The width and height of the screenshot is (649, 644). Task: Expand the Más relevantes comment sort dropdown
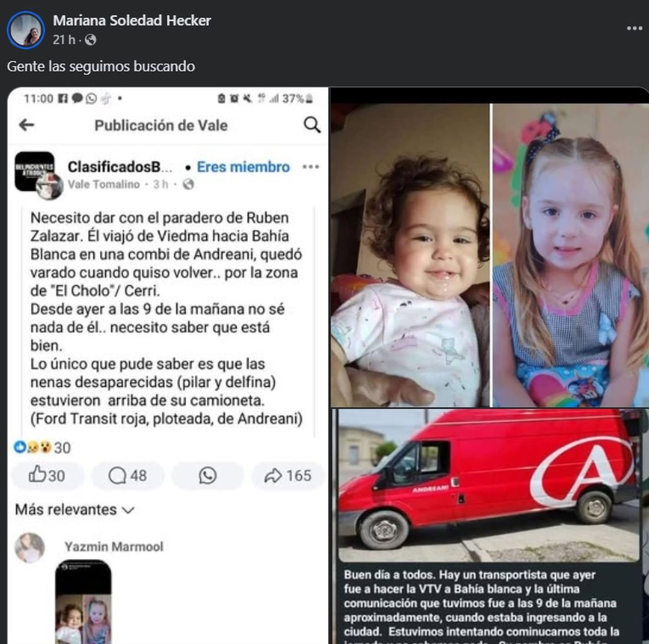tap(75, 510)
